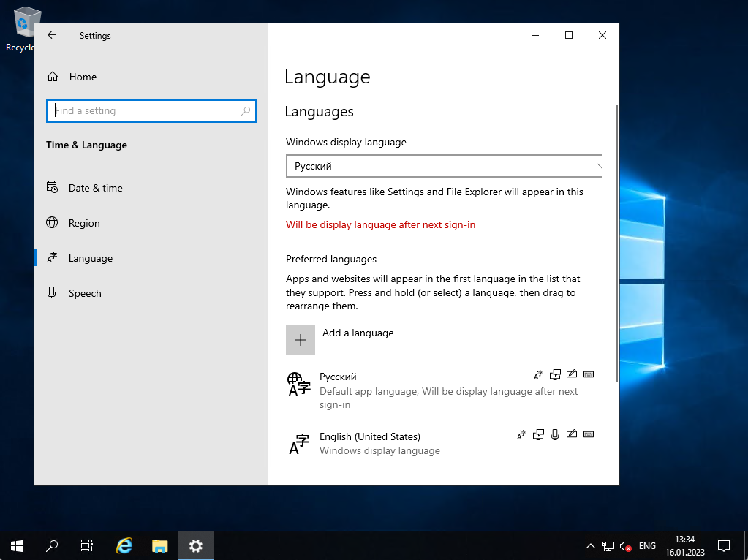Click the microphone speech icon for English (United States)

555,434
